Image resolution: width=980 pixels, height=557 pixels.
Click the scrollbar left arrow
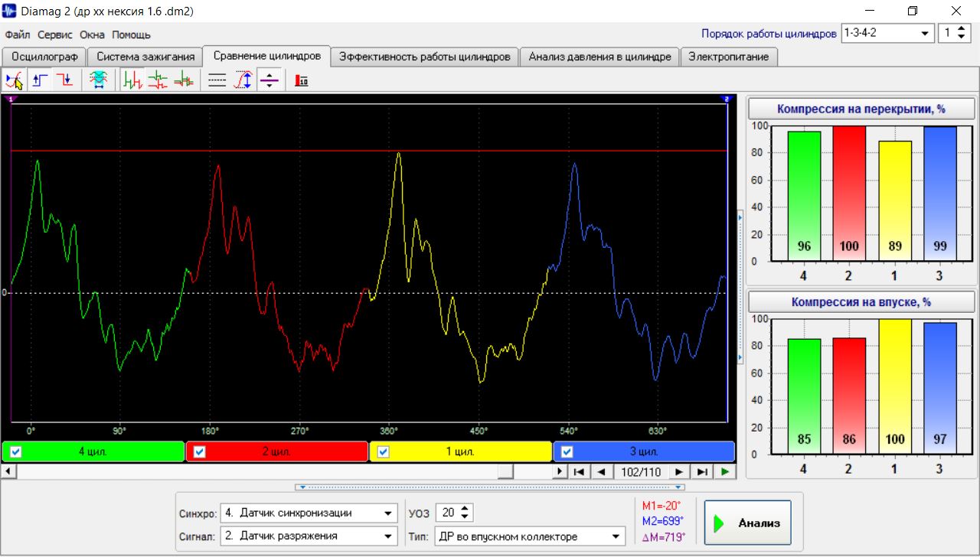click(x=8, y=471)
